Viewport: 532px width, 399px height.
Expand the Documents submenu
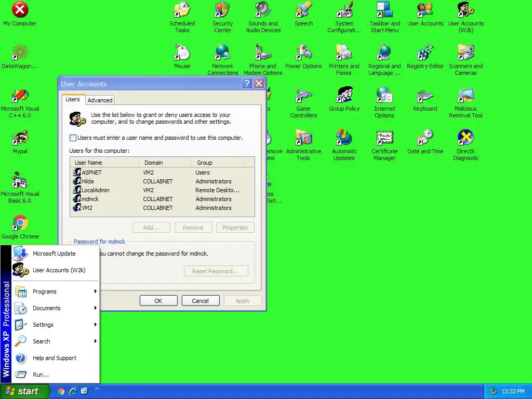[x=56, y=308]
